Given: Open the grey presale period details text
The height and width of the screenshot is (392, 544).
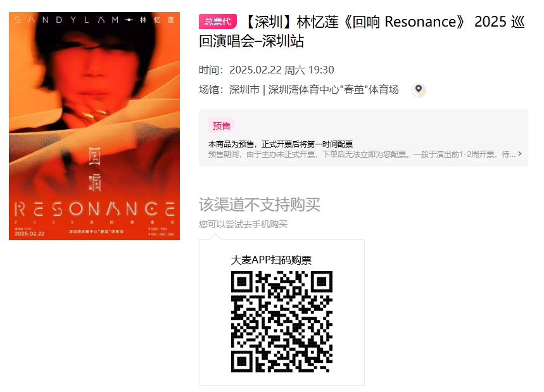Looking at the screenshot, I should (362, 155).
